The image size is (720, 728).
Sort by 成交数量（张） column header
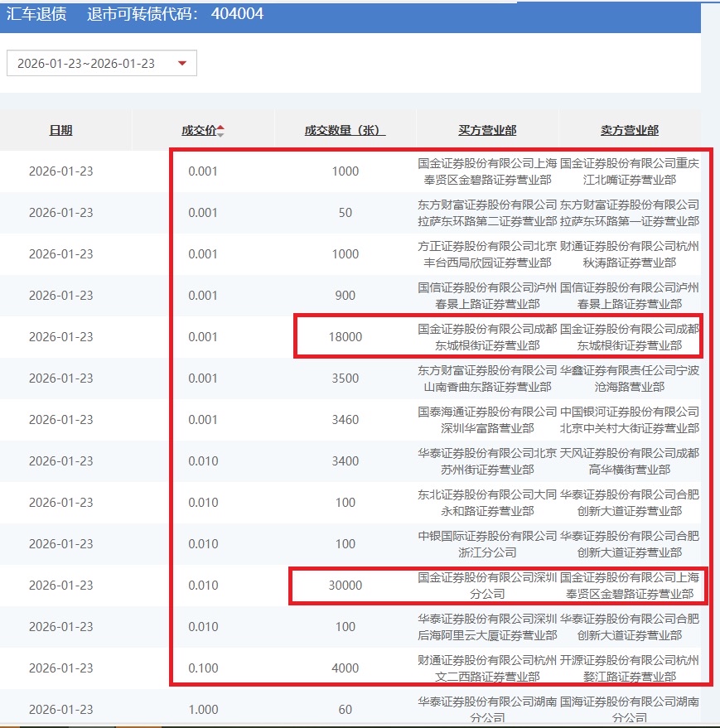point(346,131)
